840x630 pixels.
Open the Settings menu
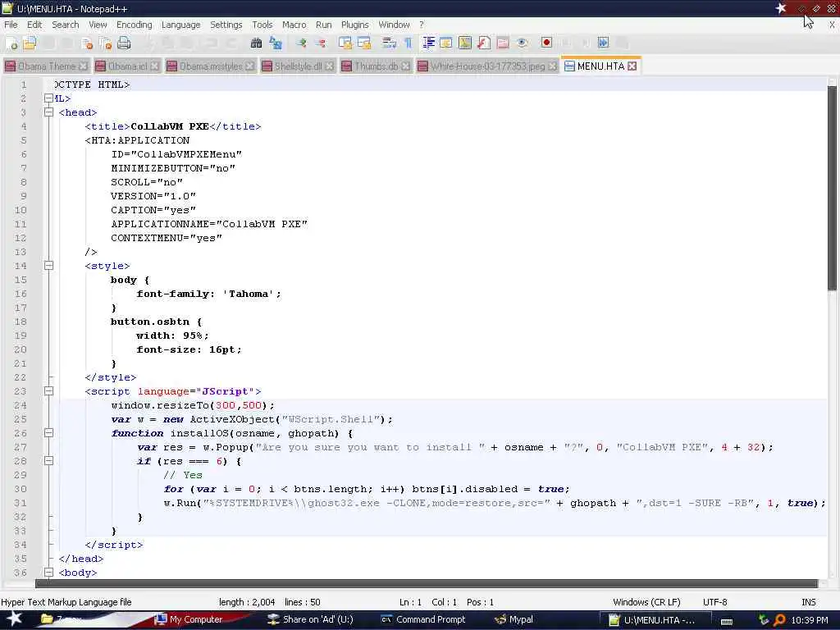click(x=226, y=25)
